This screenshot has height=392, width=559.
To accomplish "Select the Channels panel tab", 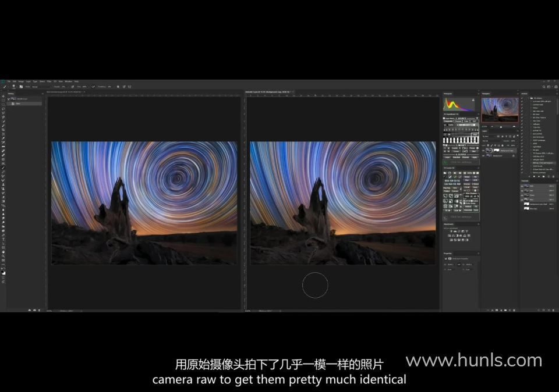I will pos(525,181).
